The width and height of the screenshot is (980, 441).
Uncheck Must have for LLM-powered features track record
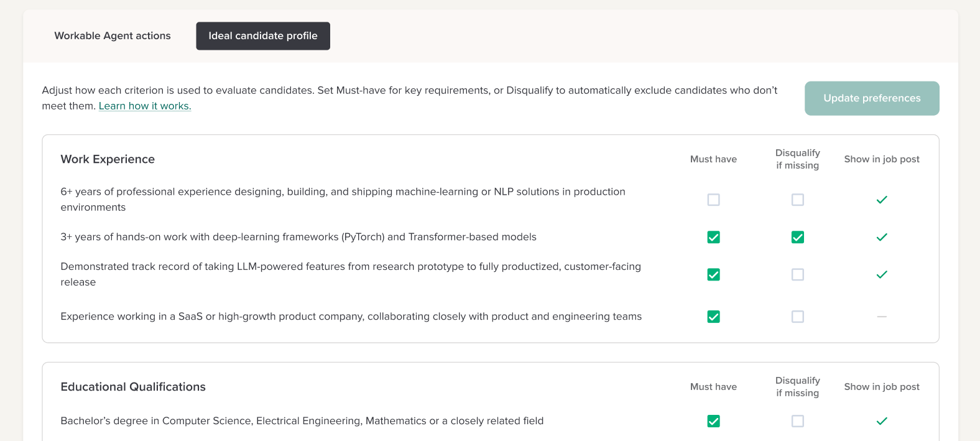pyautogui.click(x=713, y=274)
